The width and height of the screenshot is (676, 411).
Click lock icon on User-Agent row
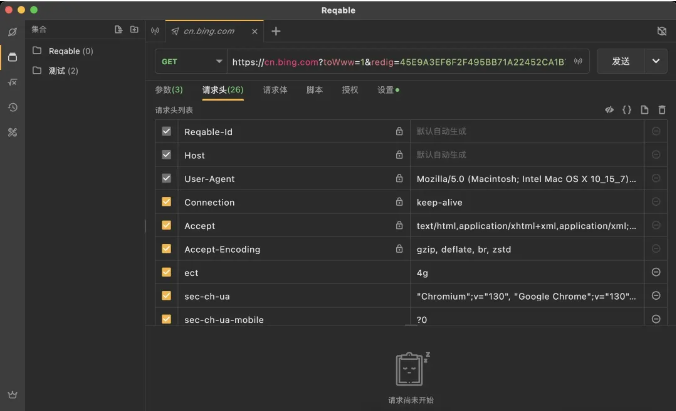click(x=399, y=178)
